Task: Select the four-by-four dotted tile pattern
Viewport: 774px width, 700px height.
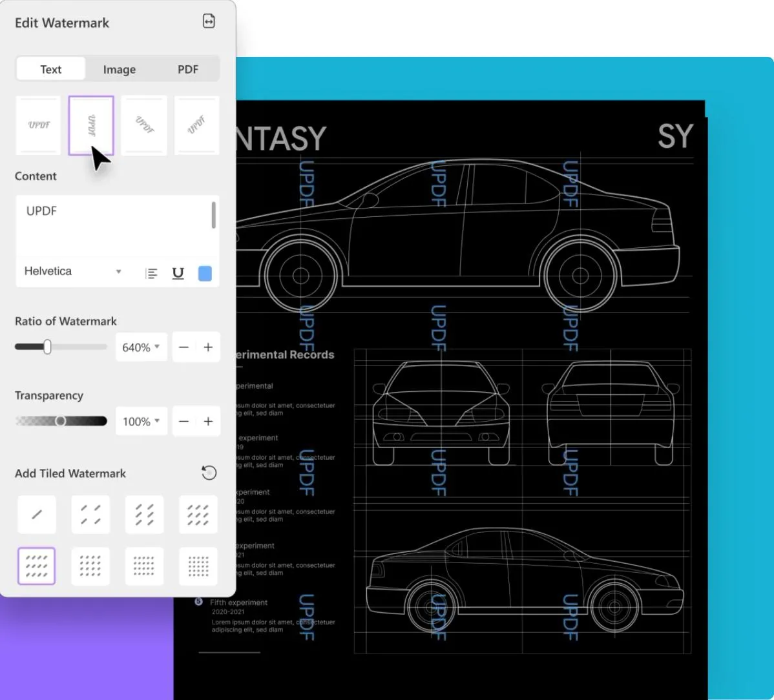Action: point(90,566)
